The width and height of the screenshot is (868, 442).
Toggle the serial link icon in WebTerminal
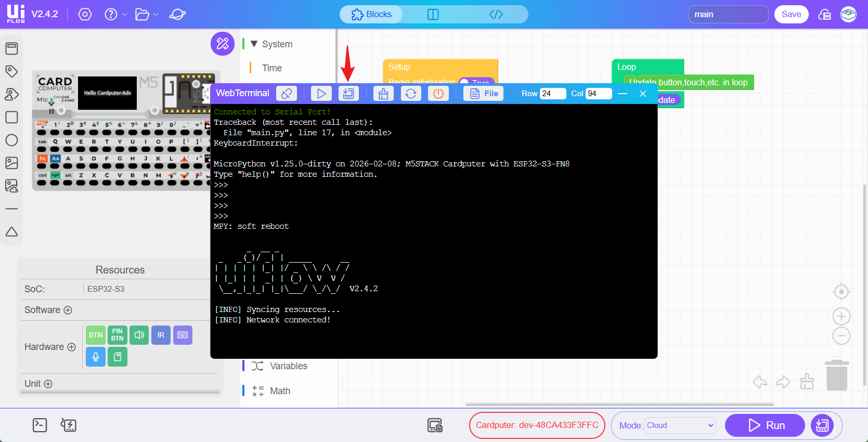pos(287,94)
